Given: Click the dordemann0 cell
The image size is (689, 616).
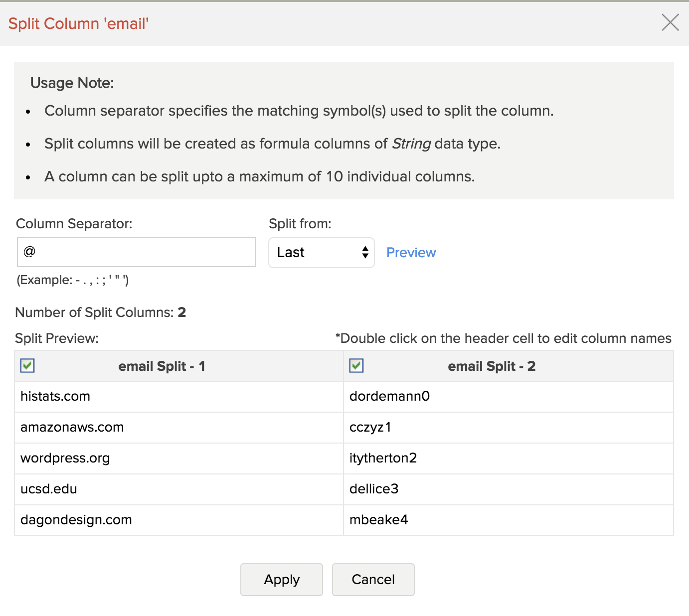Looking at the screenshot, I should click(389, 397).
